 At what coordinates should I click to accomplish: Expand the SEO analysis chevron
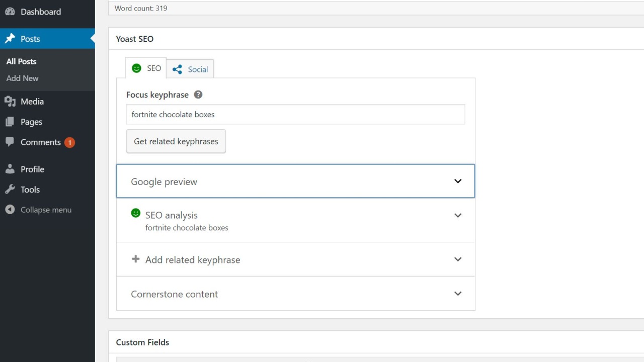click(x=457, y=215)
